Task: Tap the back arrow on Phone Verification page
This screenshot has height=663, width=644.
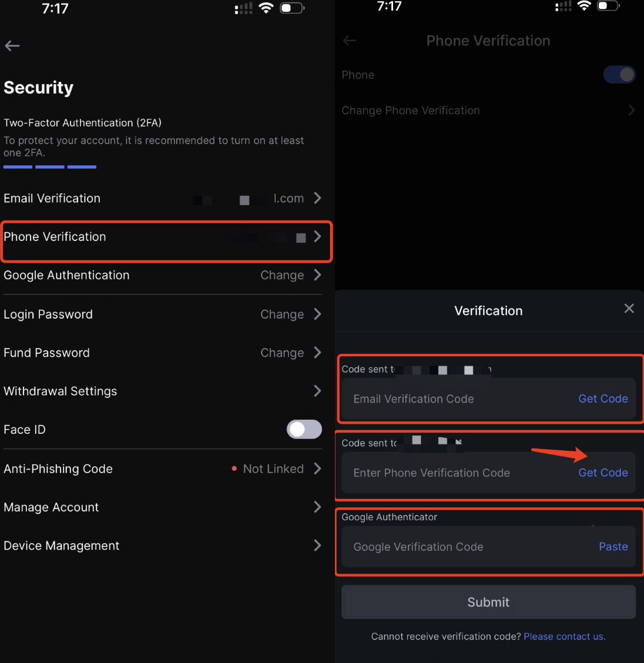Action: point(350,41)
